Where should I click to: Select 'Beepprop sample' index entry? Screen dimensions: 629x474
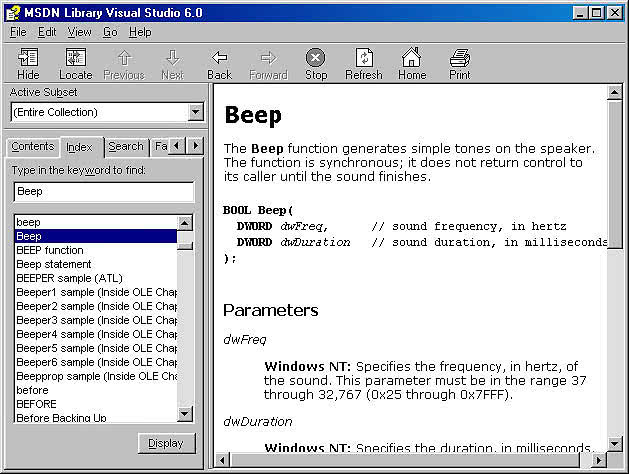click(95, 377)
